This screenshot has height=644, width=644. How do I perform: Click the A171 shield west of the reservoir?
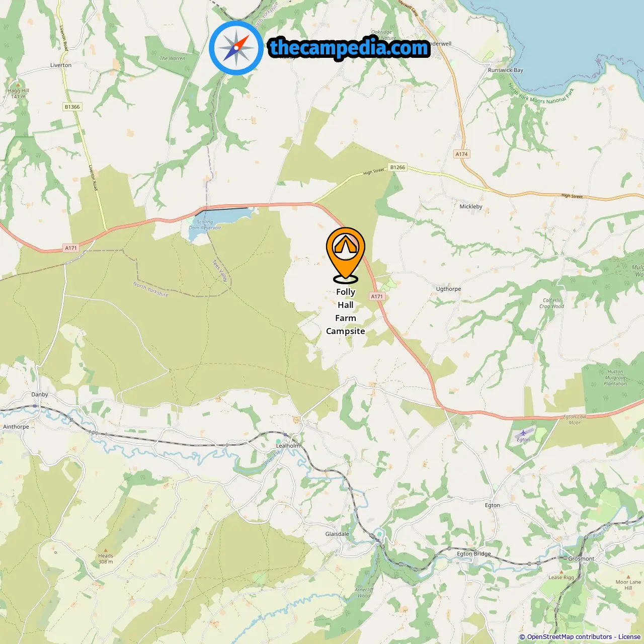point(71,248)
